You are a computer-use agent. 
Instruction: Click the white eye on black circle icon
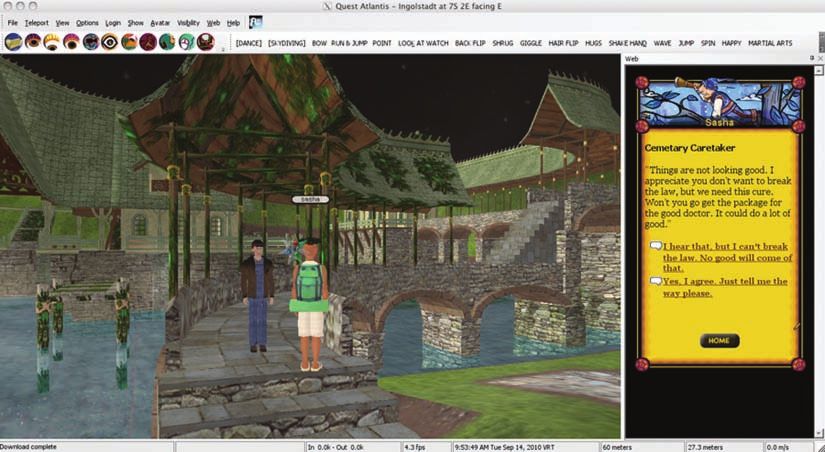coord(109,42)
